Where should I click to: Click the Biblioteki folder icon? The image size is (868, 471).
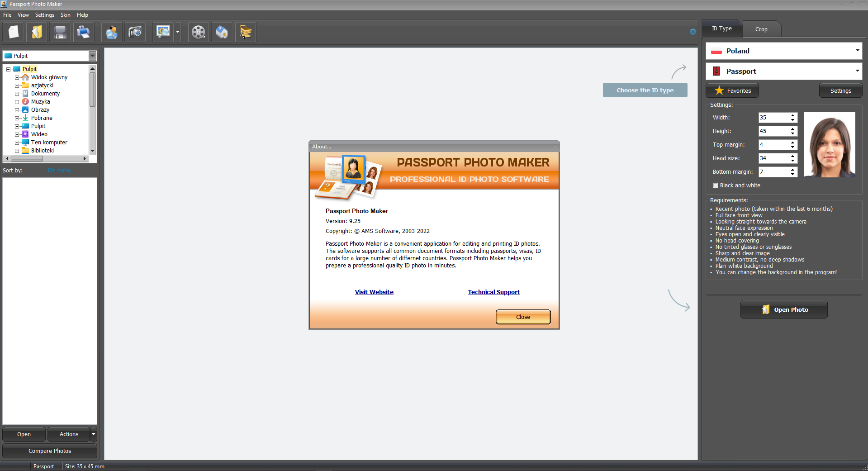click(25, 150)
